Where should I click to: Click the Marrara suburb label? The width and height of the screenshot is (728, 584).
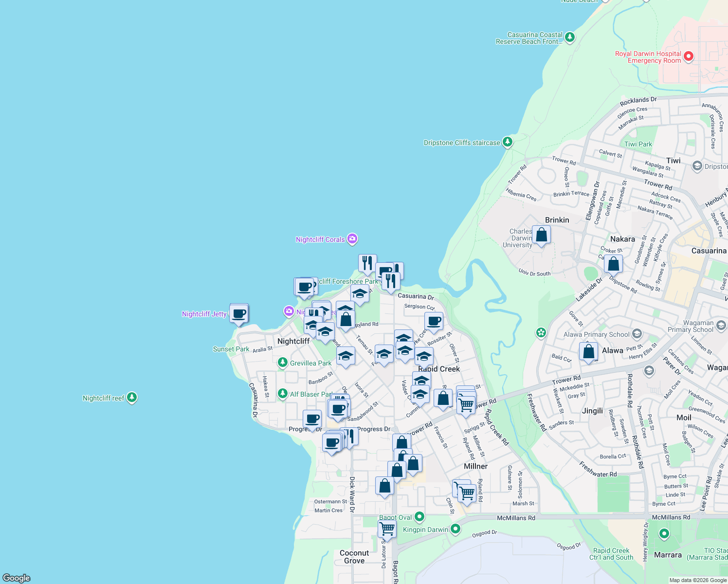click(668, 555)
